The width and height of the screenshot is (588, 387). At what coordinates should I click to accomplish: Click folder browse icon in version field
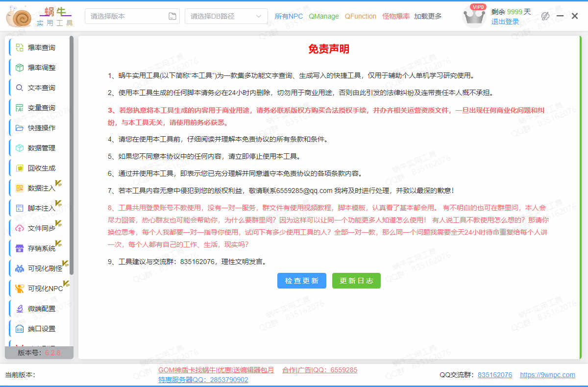(x=172, y=16)
